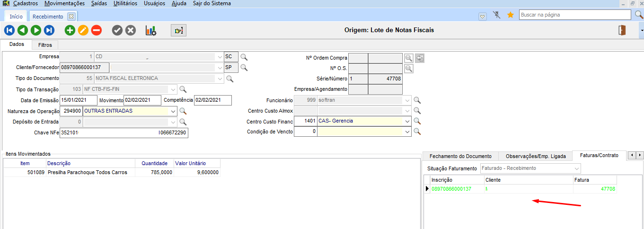Screen dimensions: 644x229
Task: Toggle the pointing hand toolbar button
Action: point(178,30)
